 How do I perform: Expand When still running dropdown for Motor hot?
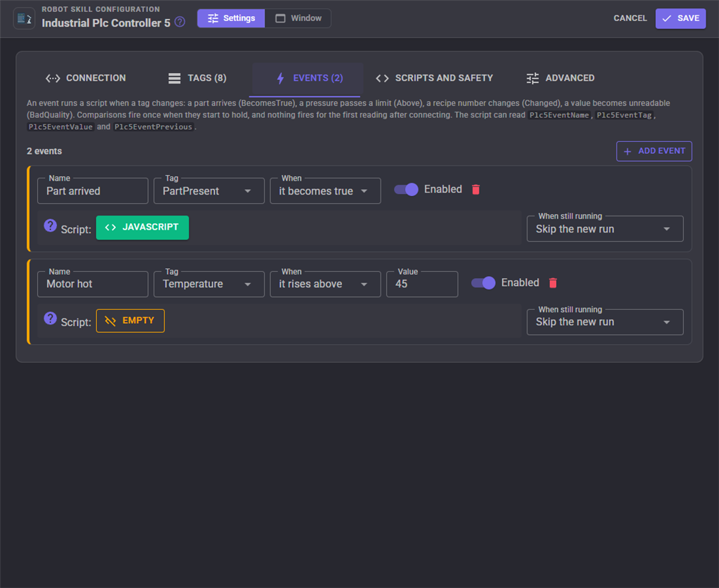click(x=605, y=322)
